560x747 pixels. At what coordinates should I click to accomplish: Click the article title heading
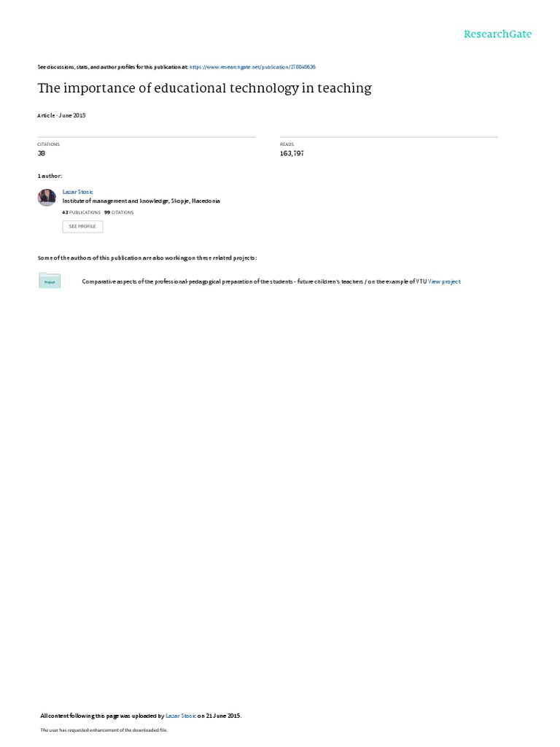(x=204, y=88)
